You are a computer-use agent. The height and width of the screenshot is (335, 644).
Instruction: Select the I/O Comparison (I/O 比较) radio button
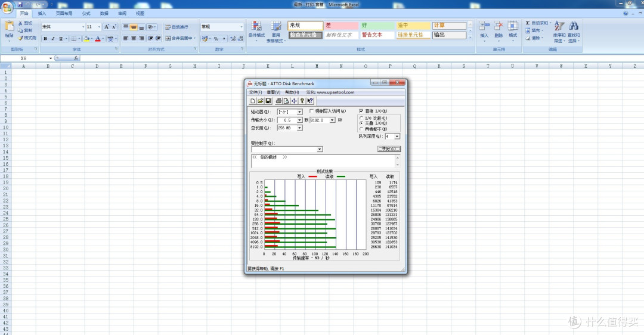361,118
